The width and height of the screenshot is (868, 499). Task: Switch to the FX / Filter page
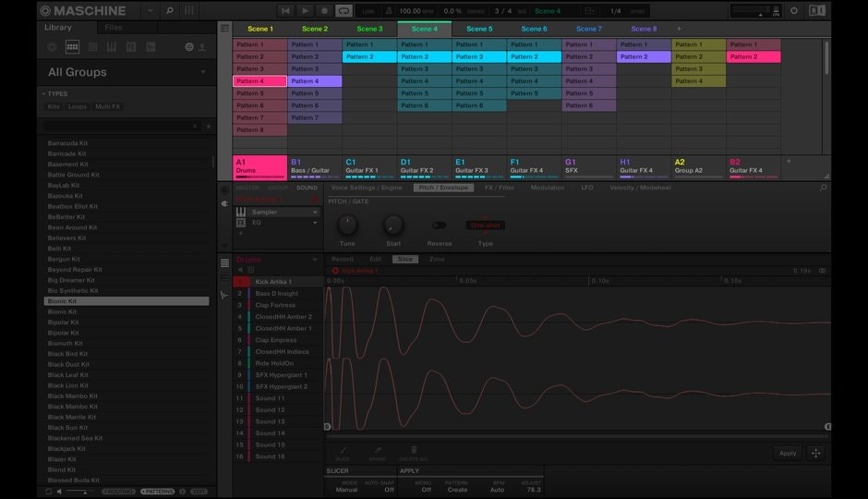click(500, 188)
